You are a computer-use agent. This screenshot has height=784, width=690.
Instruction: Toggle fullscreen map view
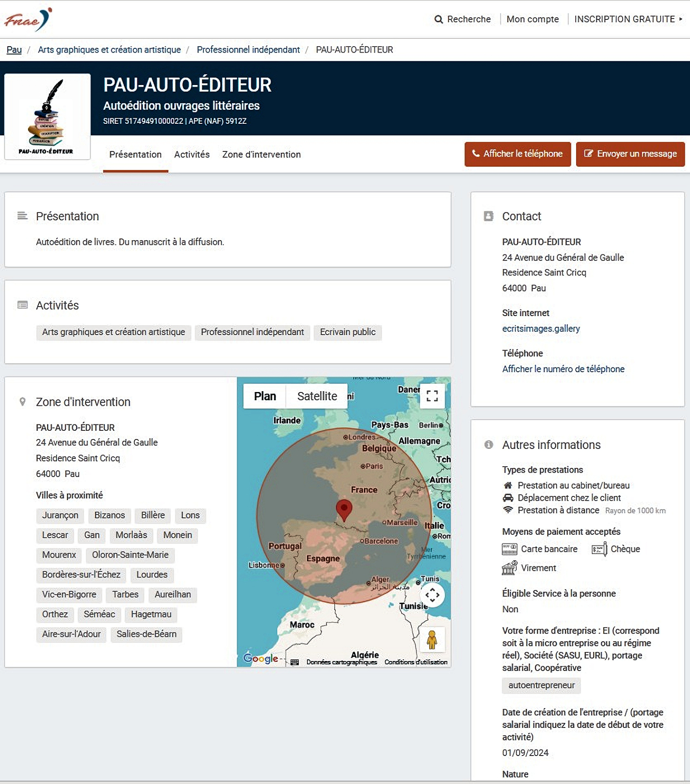click(432, 396)
